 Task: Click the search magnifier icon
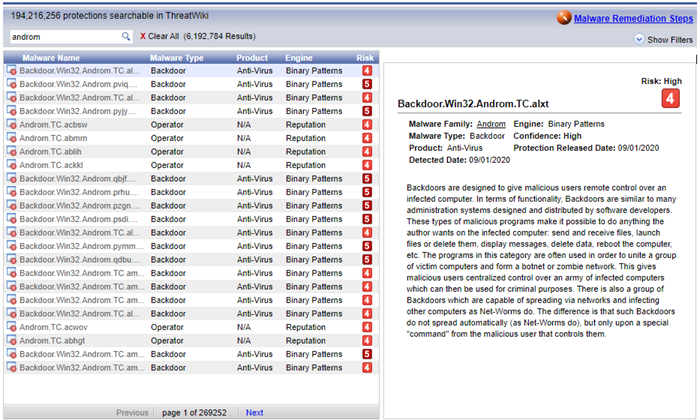coord(126,36)
